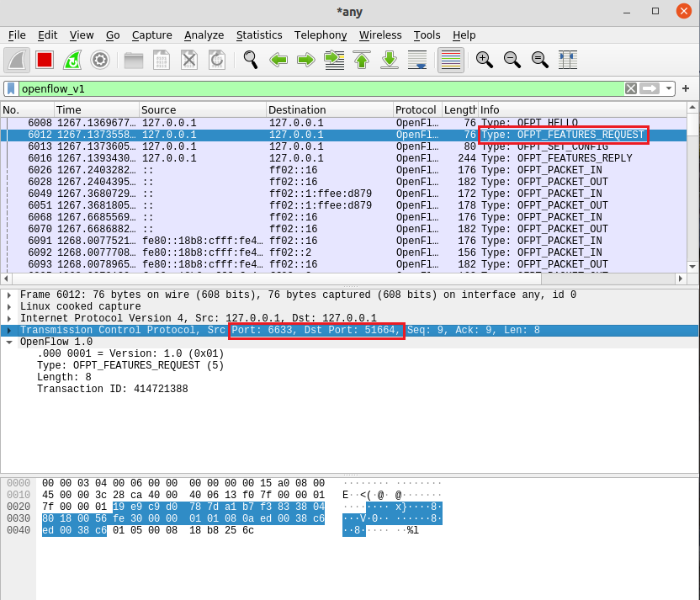Select packet 6008 OFPT_HELLO row

tap(343, 123)
